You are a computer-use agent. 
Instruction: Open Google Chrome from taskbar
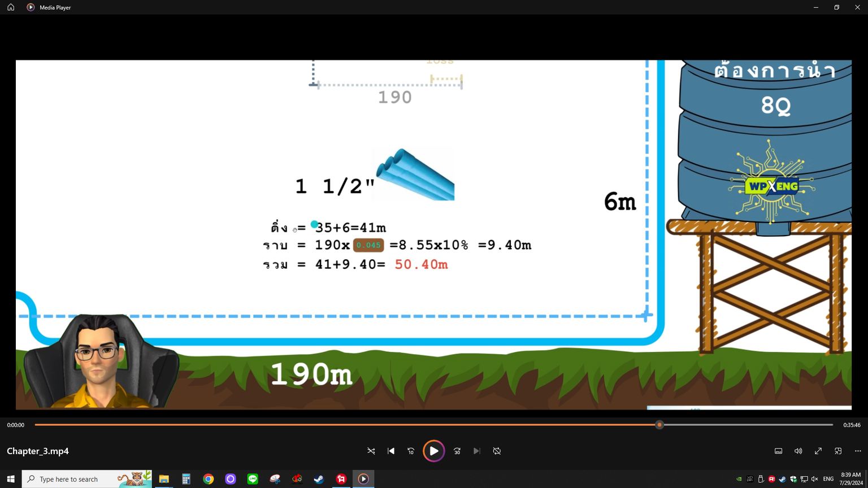coord(209,479)
